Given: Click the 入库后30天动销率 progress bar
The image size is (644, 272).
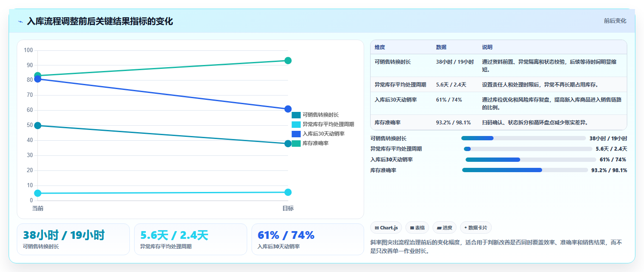Looking at the screenshot, I should (531, 160).
